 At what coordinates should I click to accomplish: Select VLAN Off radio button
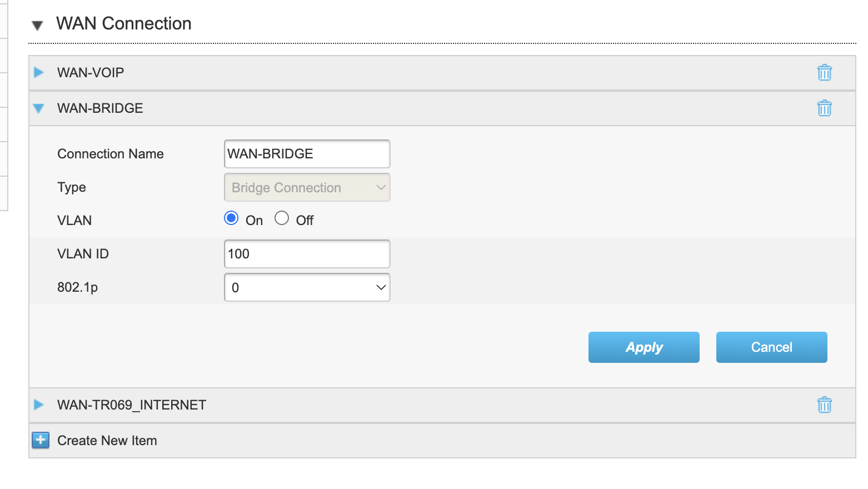click(x=282, y=218)
